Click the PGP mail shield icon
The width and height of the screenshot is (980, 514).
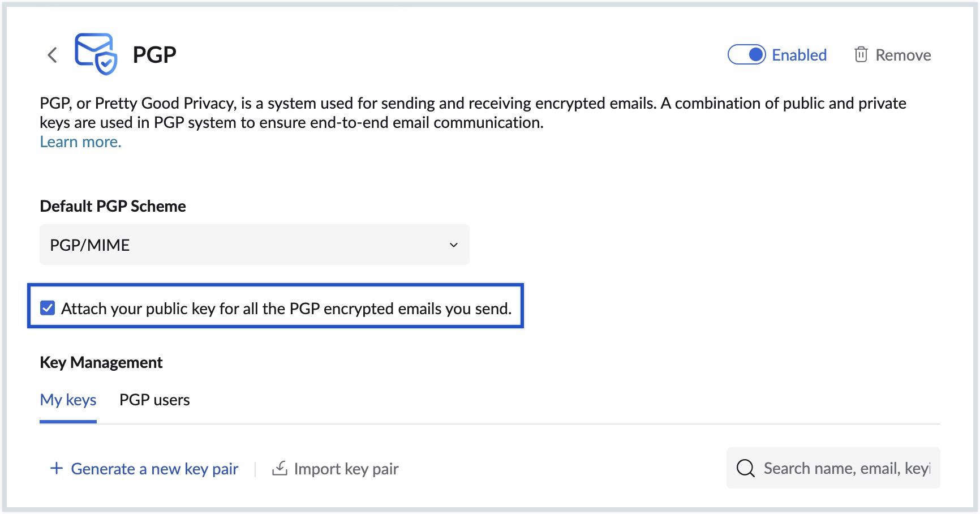[96, 54]
